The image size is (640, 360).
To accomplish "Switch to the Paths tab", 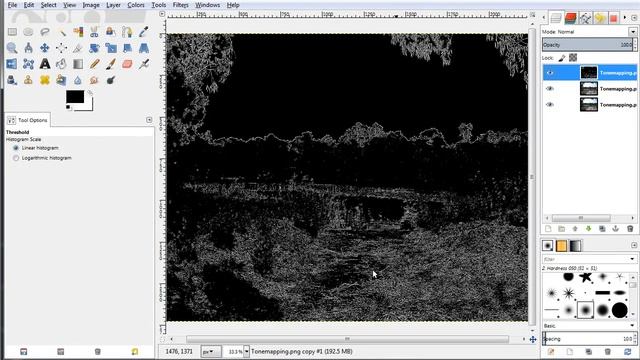I will [x=585, y=18].
